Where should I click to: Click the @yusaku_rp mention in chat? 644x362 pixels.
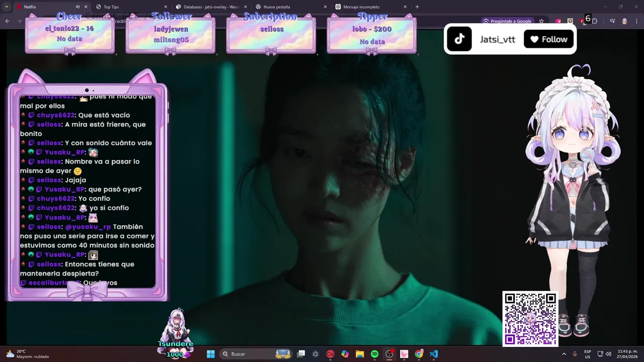pyautogui.click(x=88, y=227)
